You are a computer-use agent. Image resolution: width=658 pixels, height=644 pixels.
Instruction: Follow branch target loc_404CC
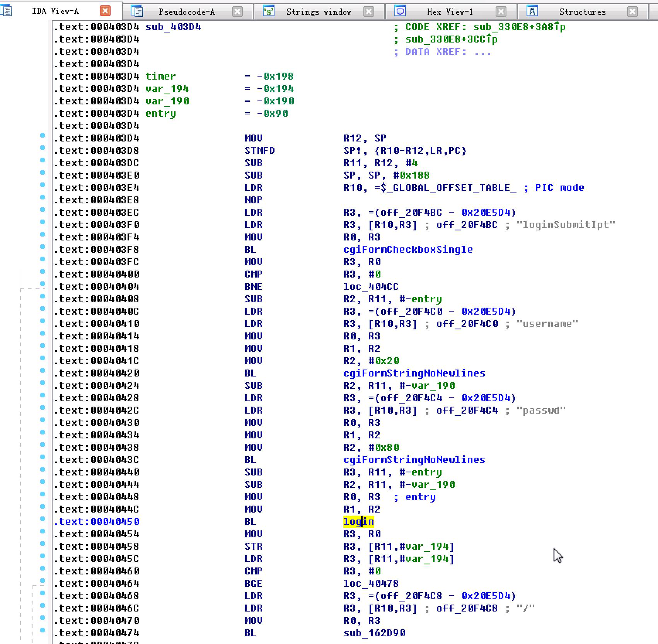[x=371, y=286]
